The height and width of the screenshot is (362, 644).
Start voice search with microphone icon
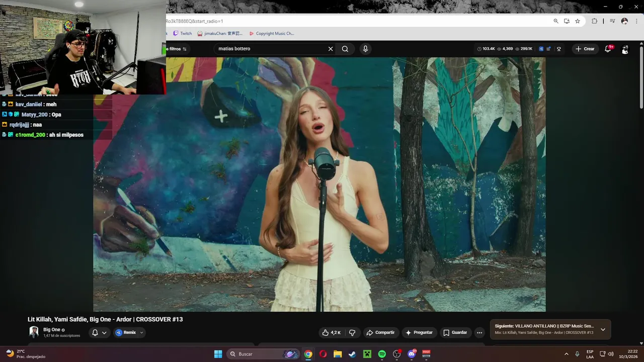[365, 49]
